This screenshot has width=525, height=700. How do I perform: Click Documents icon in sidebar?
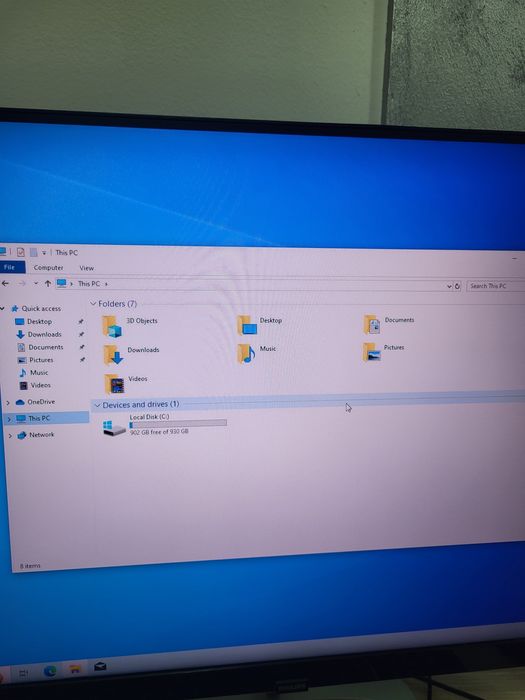pos(21,347)
